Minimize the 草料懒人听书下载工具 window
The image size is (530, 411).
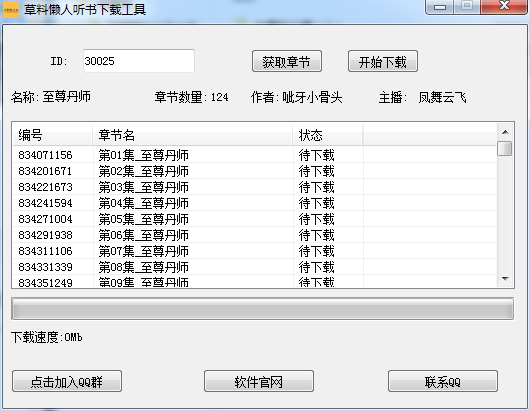click(439, 7)
